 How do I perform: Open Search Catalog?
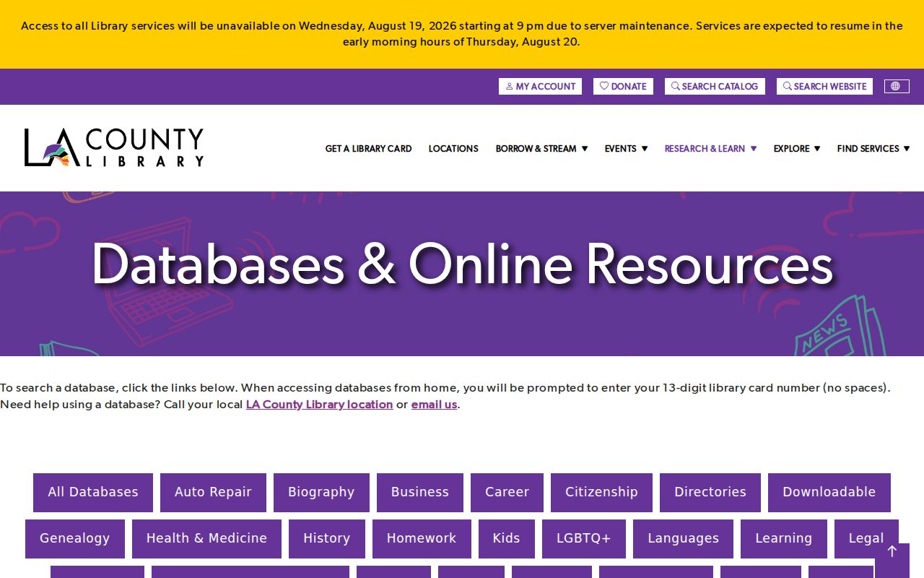[715, 86]
